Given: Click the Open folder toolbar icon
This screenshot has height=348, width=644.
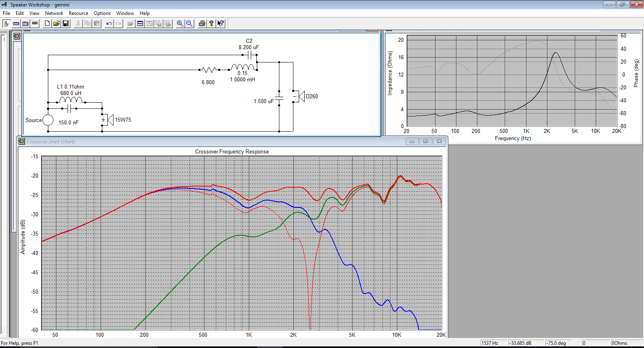Looking at the screenshot, I should (56, 23).
